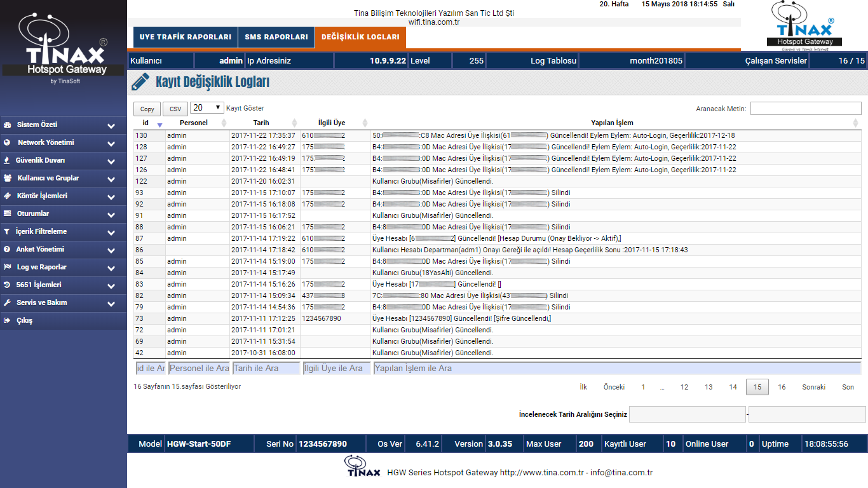Click the Servis ve Bakım wrench icon

(7, 303)
